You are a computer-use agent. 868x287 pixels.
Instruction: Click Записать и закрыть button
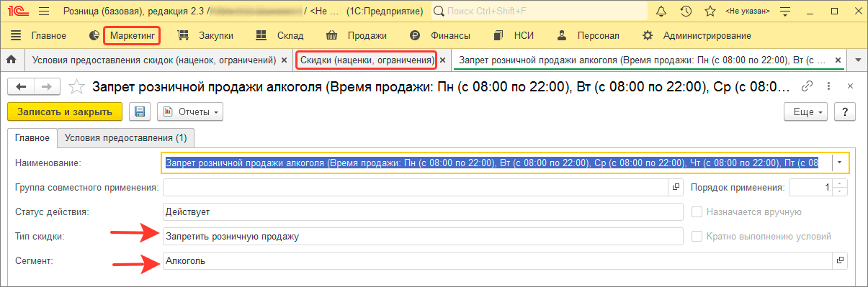point(65,111)
